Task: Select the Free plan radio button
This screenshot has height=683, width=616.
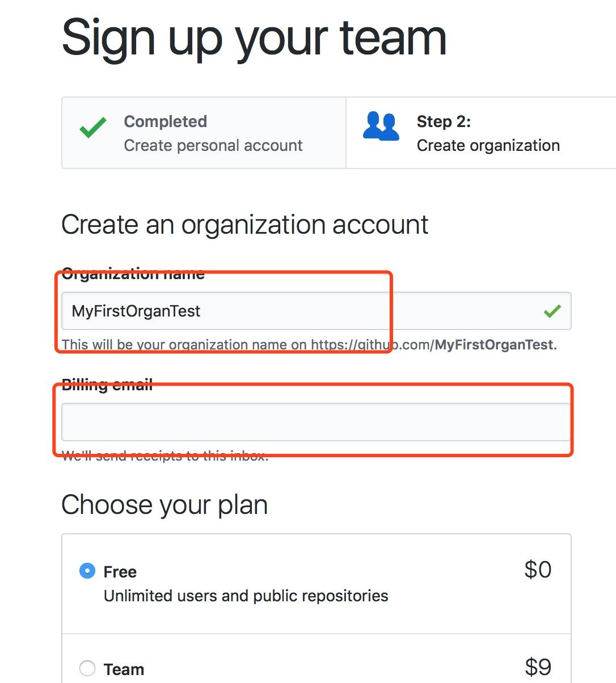Action: [87, 571]
